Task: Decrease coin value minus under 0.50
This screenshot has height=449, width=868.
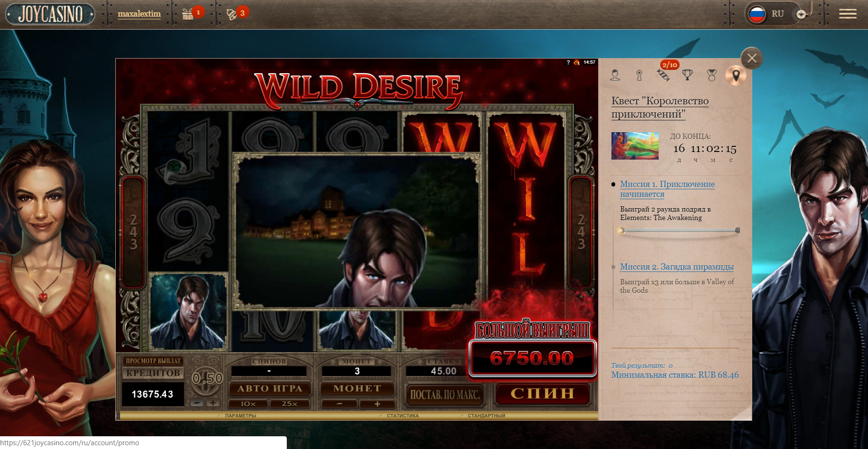Action: (198, 403)
